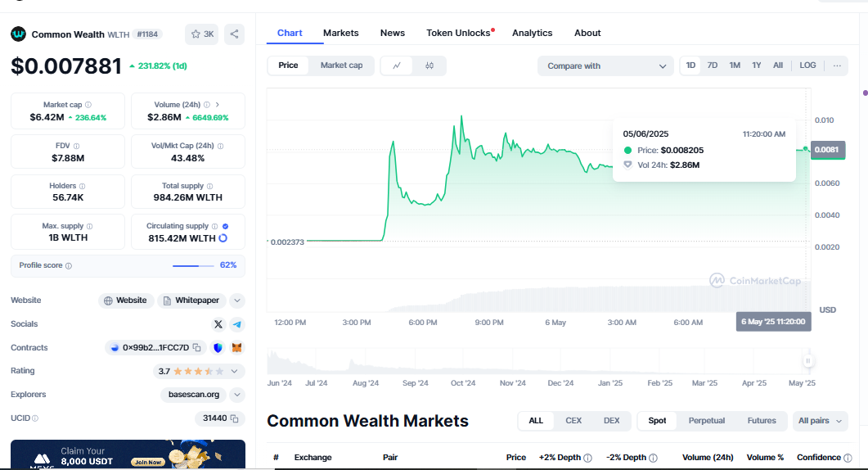Image resolution: width=868 pixels, height=470 pixels.
Task: Visit the project Website link
Action: pos(126,301)
